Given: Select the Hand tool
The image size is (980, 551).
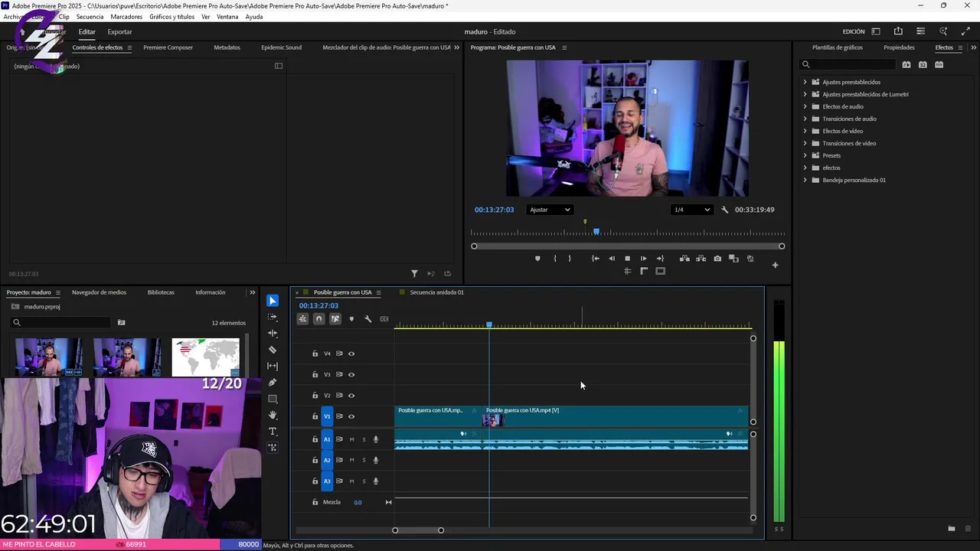Looking at the screenshot, I should click(273, 415).
